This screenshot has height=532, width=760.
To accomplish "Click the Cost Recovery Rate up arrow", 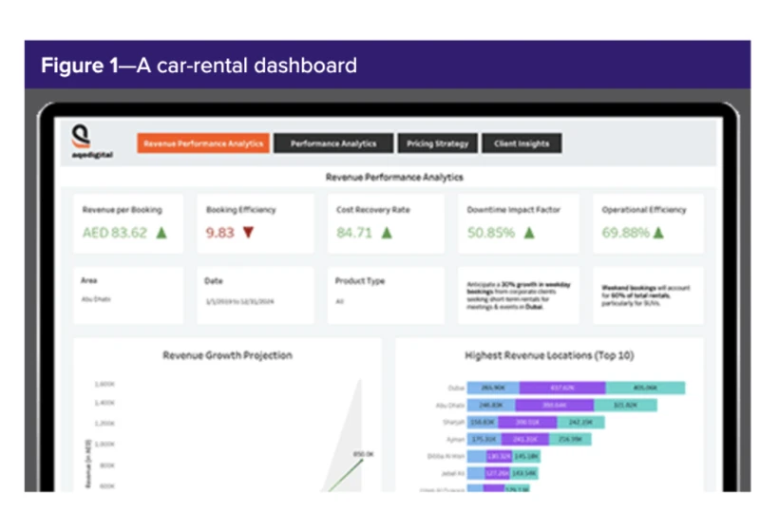I will (x=387, y=233).
